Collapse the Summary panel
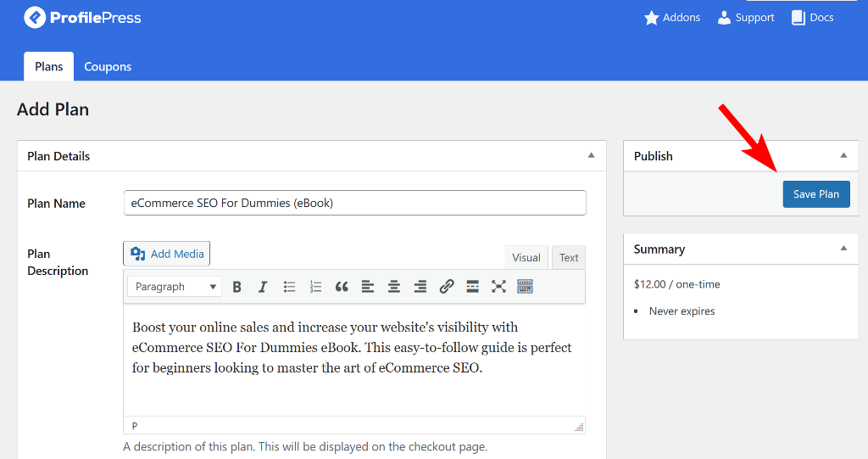This screenshot has height=459, width=868. pyautogui.click(x=843, y=249)
